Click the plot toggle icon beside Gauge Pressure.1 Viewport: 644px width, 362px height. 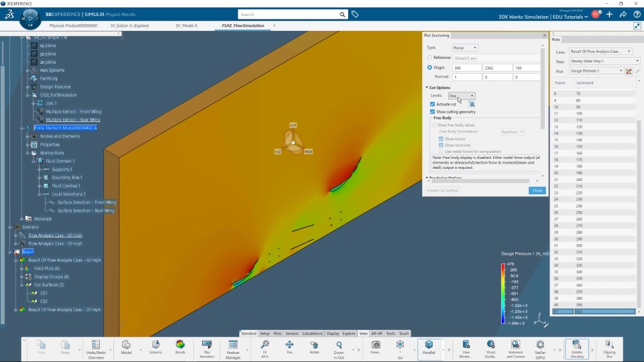click(629, 71)
